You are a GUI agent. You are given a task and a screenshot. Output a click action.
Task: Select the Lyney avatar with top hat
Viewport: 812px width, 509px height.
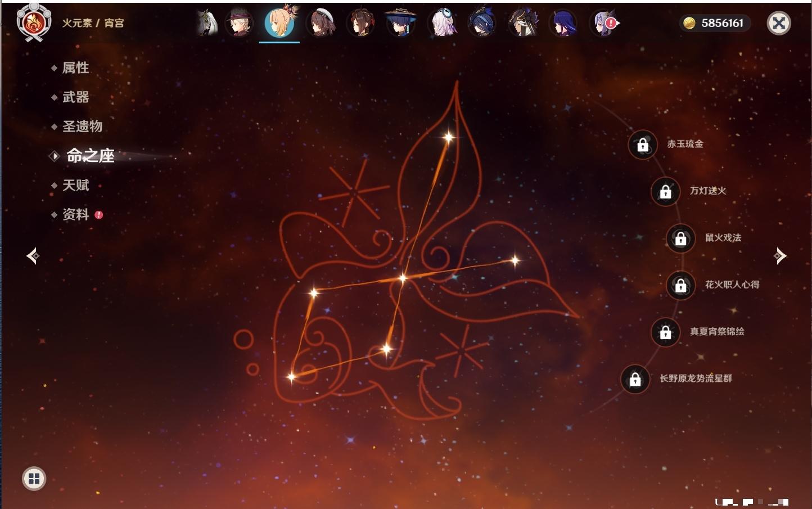click(240, 23)
